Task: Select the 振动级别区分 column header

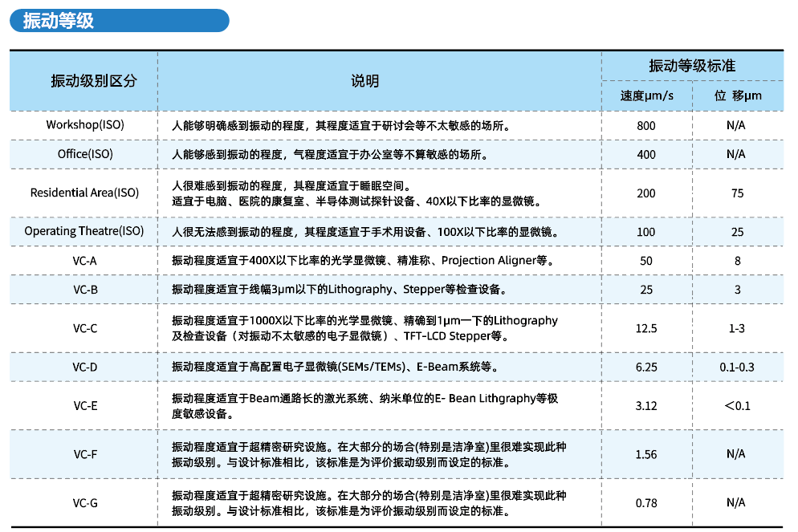Action: click(x=85, y=81)
